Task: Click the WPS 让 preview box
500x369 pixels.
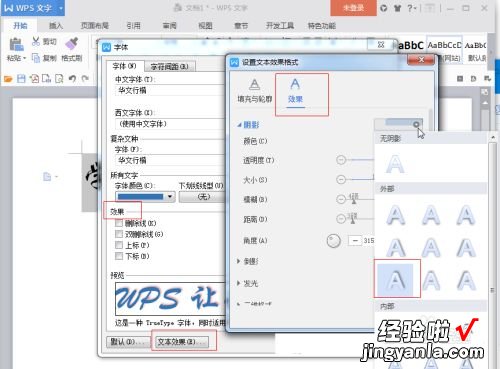Action: pos(171,299)
